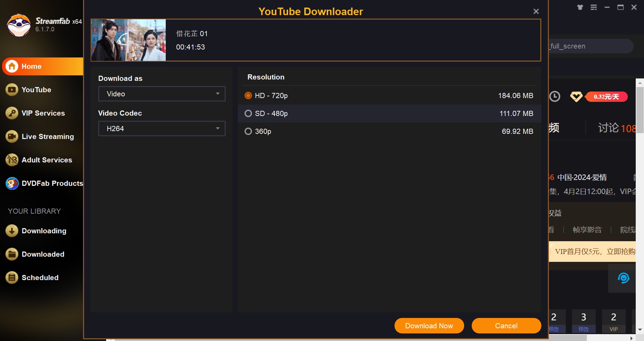This screenshot has width=644, height=341.
Task: Open the Video Codec H264 dropdown
Action: [162, 129]
